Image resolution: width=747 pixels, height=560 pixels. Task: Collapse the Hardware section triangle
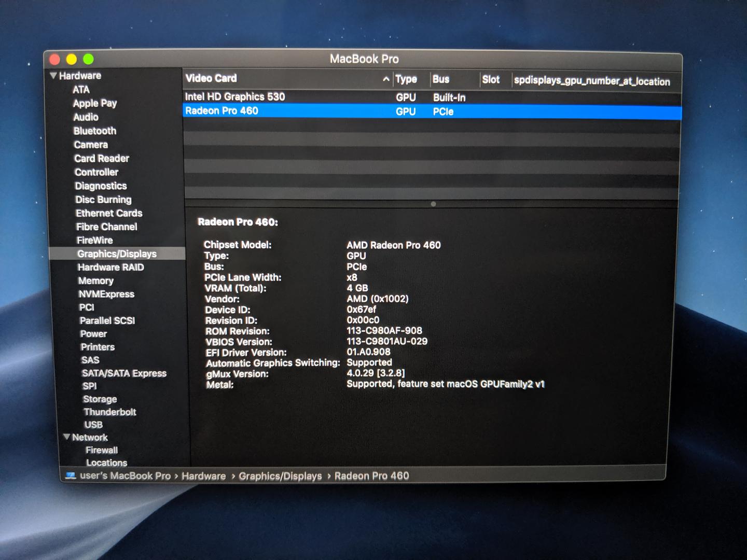pyautogui.click(x=53, y=76)
